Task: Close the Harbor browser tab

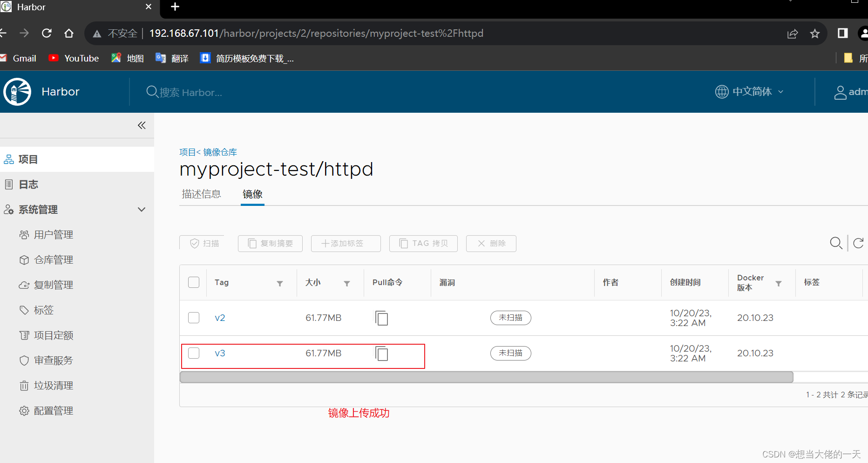Action: point(149,7)
